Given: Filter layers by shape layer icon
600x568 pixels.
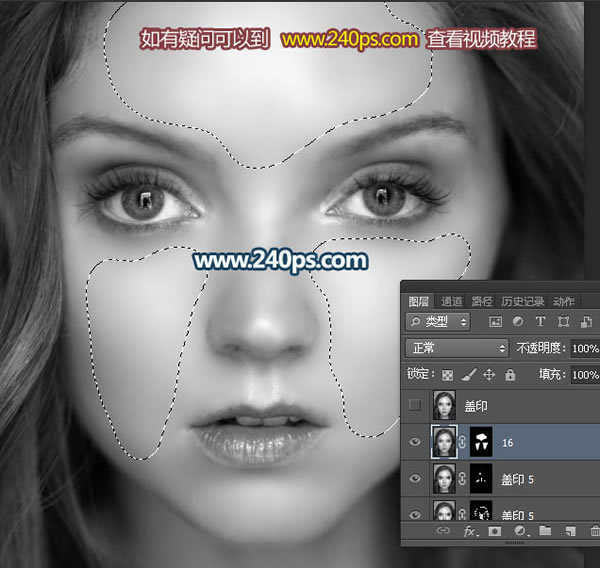Looking at the screenshot, I should [x=563, y=322].
